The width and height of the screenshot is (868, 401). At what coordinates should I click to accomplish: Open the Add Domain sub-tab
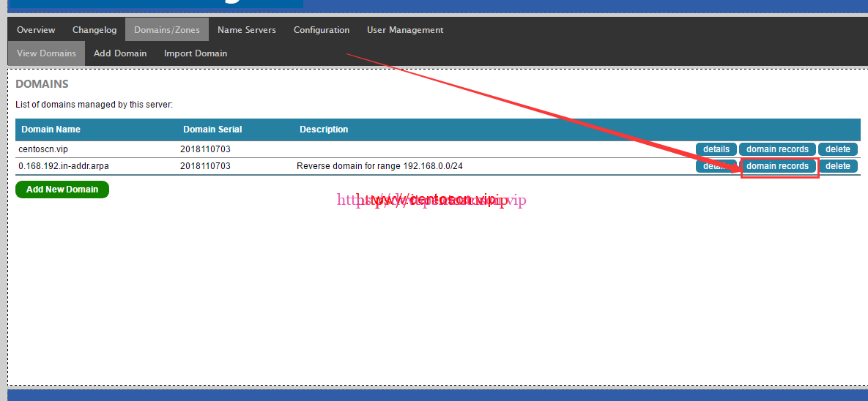tap(120, 53)
